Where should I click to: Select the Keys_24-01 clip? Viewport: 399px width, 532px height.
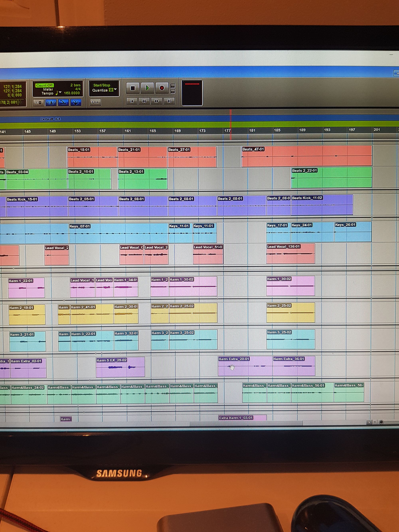pos(312,232)
